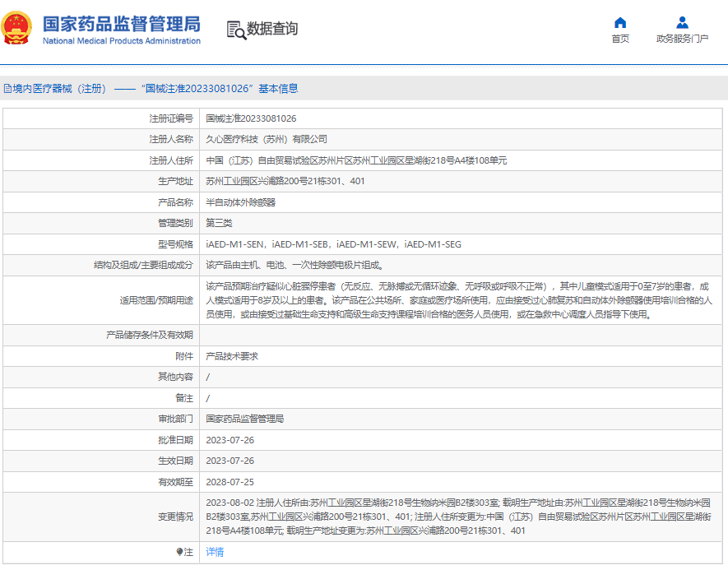Viewport: 728px width, 570px height.
Task: Click the 管理类别 row label
Action: [175, 223]
